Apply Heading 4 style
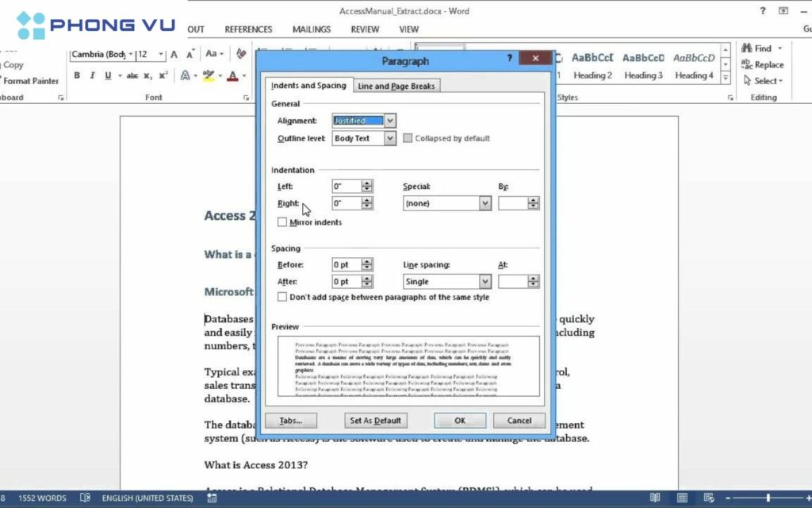This screenshot has width=812, height=508. point(694,66)
